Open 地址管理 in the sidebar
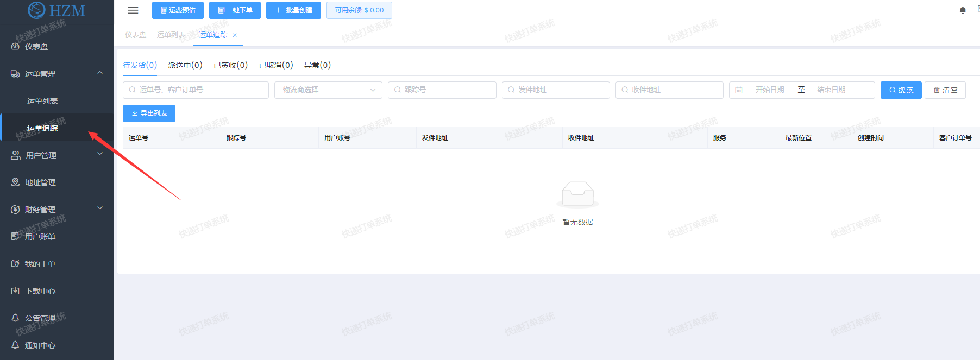The height and width of the screenshot is (360, 980). 40,182
